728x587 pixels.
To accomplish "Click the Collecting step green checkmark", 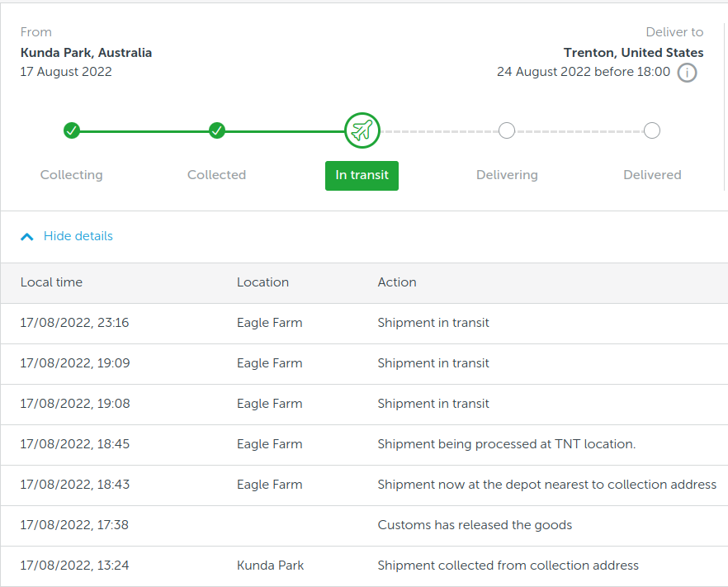I will click(x=72, y=130).
